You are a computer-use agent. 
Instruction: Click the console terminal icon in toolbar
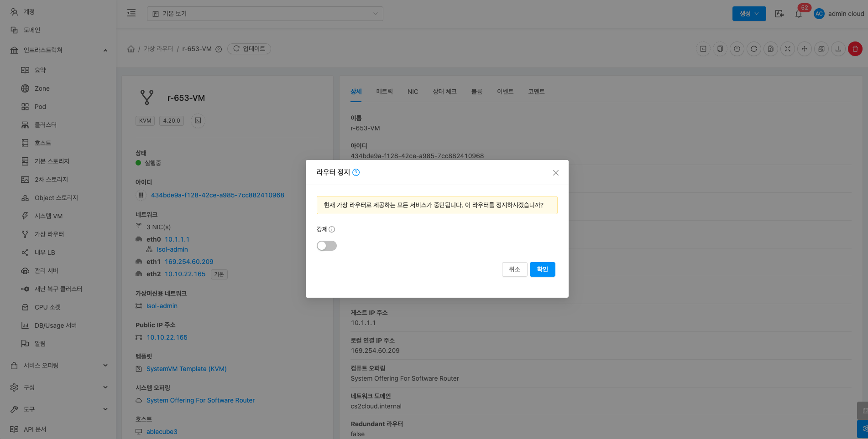tap(703, 49)
